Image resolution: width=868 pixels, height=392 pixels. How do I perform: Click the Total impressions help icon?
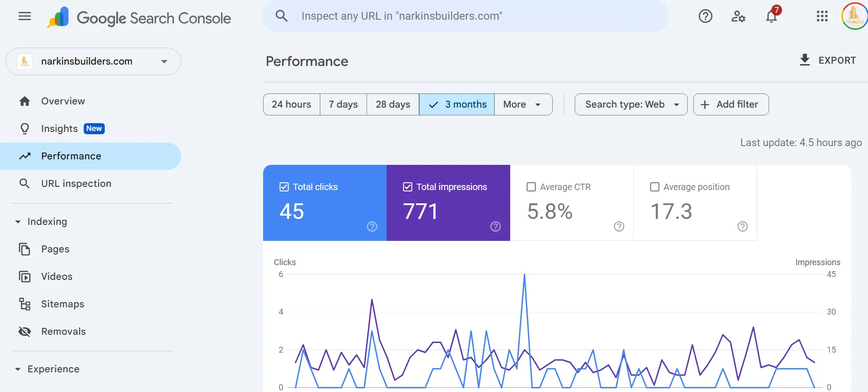496,227
